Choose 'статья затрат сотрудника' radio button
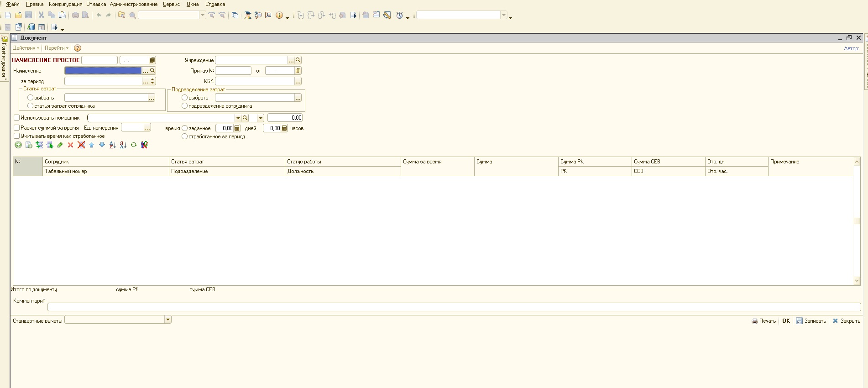 click(31, 106)
